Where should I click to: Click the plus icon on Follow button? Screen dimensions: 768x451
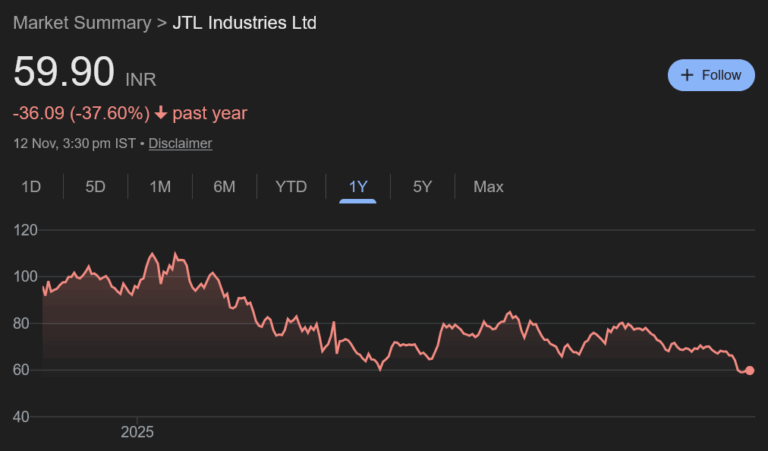(687, 75)
